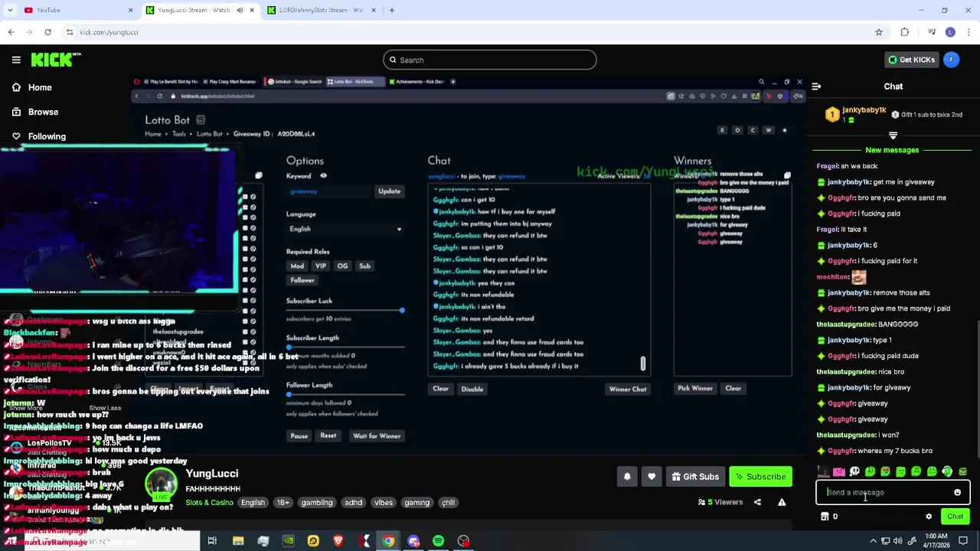Screen dimensions: 980x551
Task: Share the stream via share icon
Action: point(757,502)
